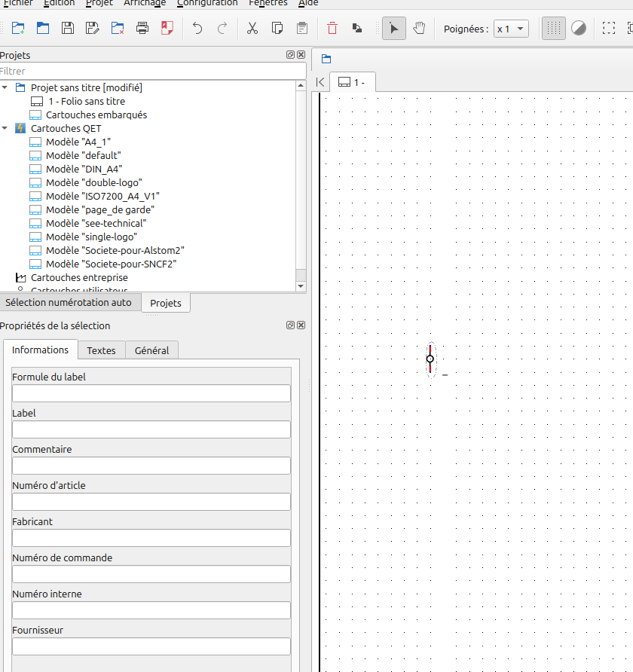Click the selected element on the canvas

coord(430,359)
